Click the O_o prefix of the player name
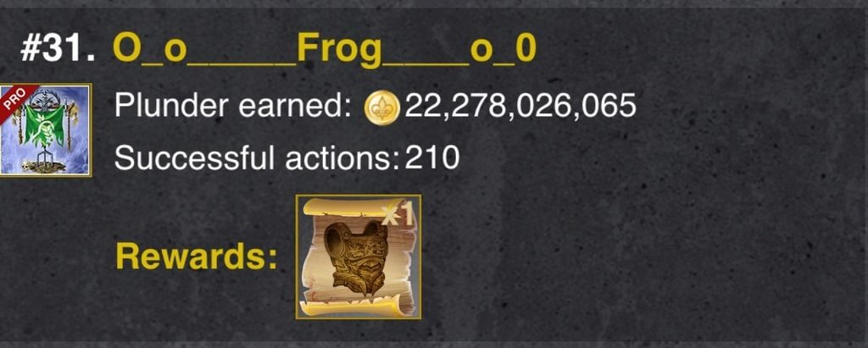 [149, 50]
